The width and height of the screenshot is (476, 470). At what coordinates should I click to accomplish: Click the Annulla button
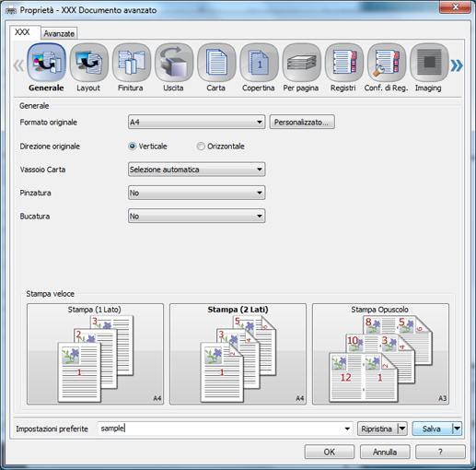click(x=385, y=452)
